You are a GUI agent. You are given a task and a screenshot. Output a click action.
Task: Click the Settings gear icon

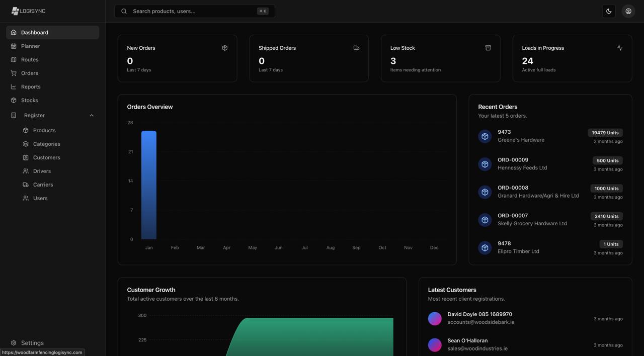[x=14, y=342]
